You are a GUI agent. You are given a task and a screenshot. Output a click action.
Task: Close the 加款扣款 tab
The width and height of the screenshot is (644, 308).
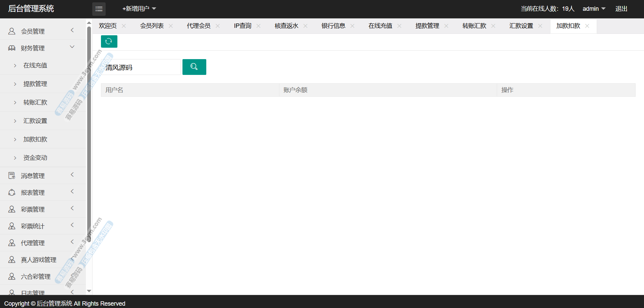587,26
